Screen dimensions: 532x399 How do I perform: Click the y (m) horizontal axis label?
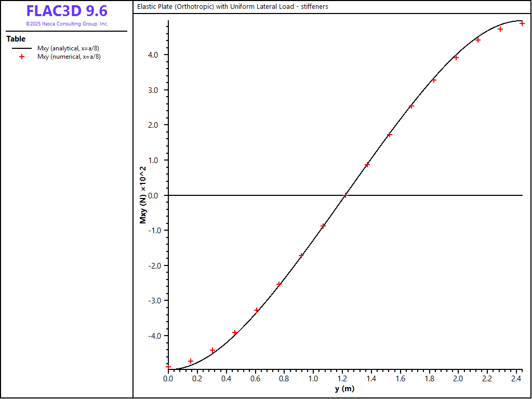click(x=344, y=389)
